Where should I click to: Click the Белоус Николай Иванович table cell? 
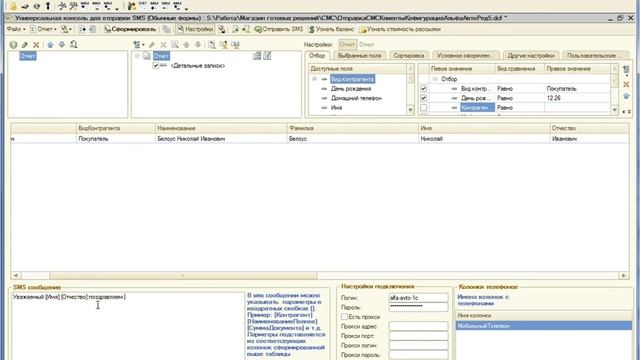[x=221, y=139]
